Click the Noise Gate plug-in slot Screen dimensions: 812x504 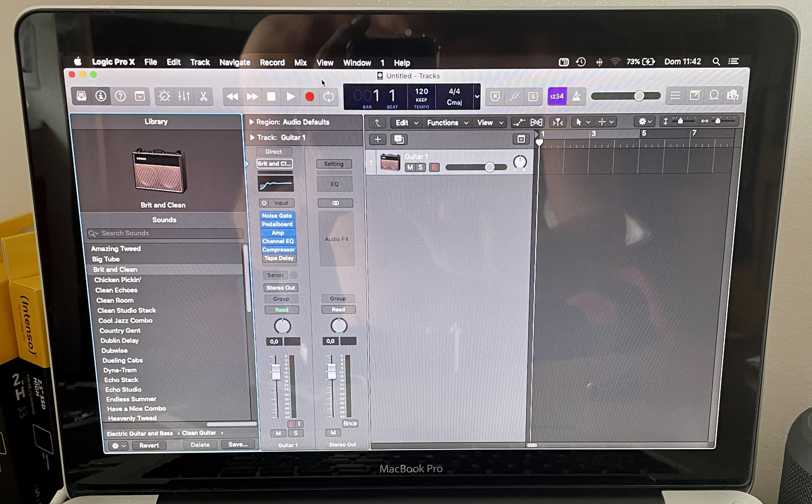tap(277, 216)
